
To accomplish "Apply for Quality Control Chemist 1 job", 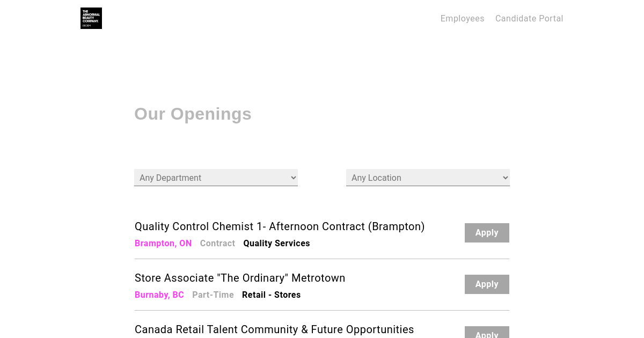I will [x=487, y=233].
